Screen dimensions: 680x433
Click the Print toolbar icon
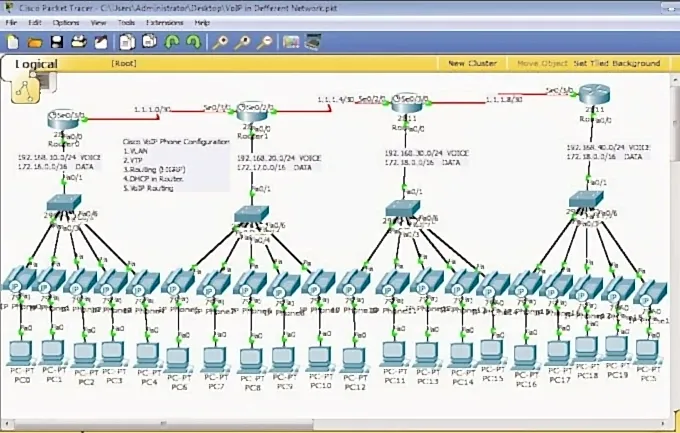(79, 42)
